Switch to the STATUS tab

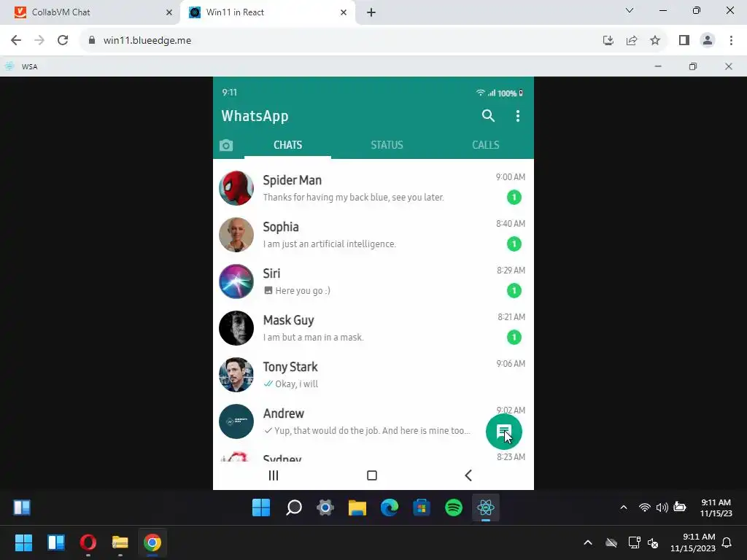coord(387,145)
